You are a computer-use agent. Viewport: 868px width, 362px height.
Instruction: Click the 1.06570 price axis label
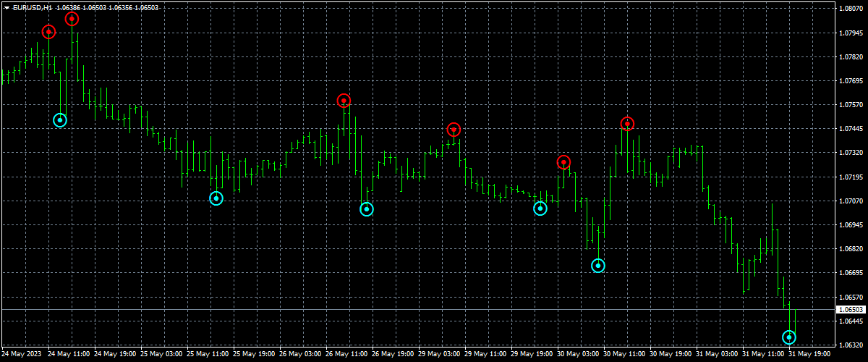pos(851,297)
